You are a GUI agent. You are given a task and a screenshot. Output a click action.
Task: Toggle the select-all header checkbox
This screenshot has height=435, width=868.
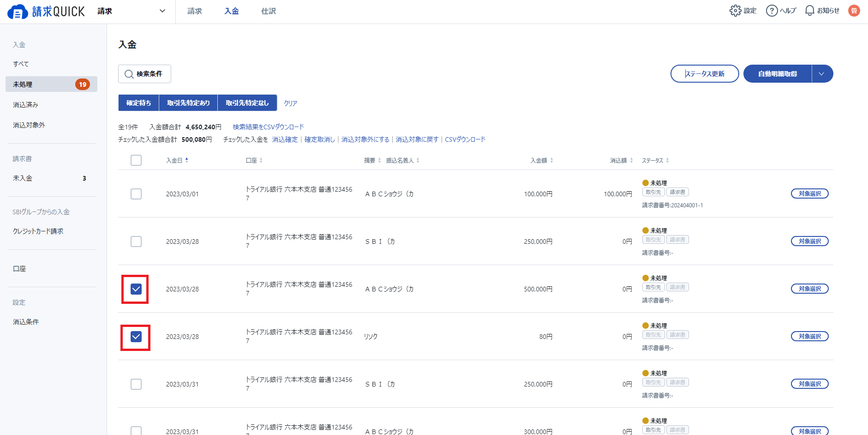click(136, 160)
